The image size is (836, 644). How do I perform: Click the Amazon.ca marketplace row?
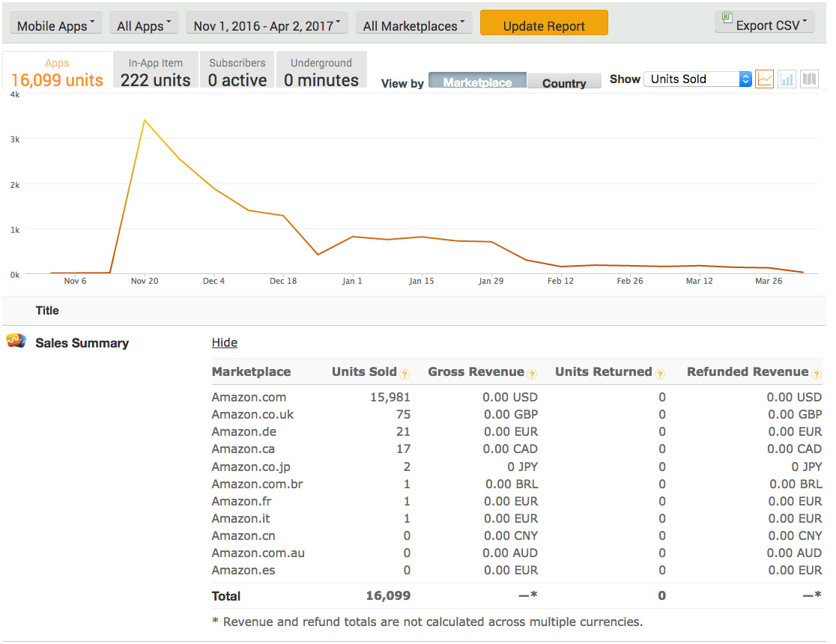[517, 449]
